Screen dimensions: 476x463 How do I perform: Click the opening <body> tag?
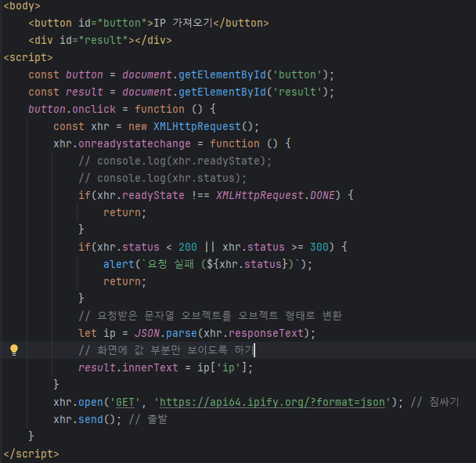(22, 5)
